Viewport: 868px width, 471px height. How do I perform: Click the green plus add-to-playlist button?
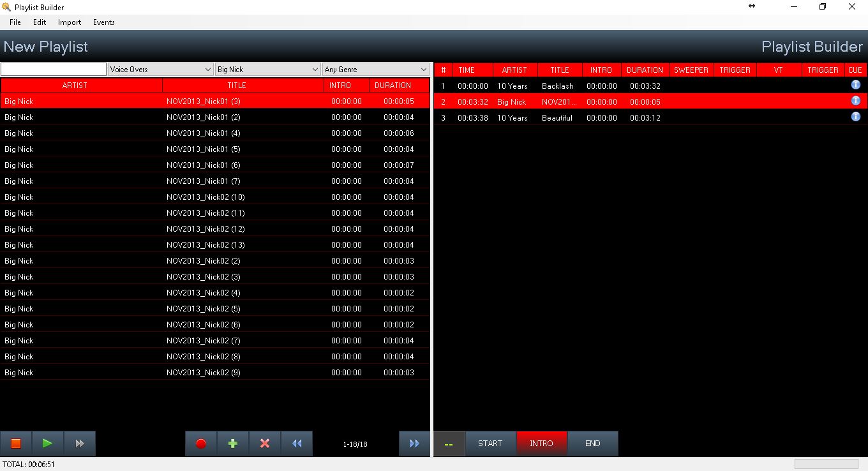tap(233, 444)
